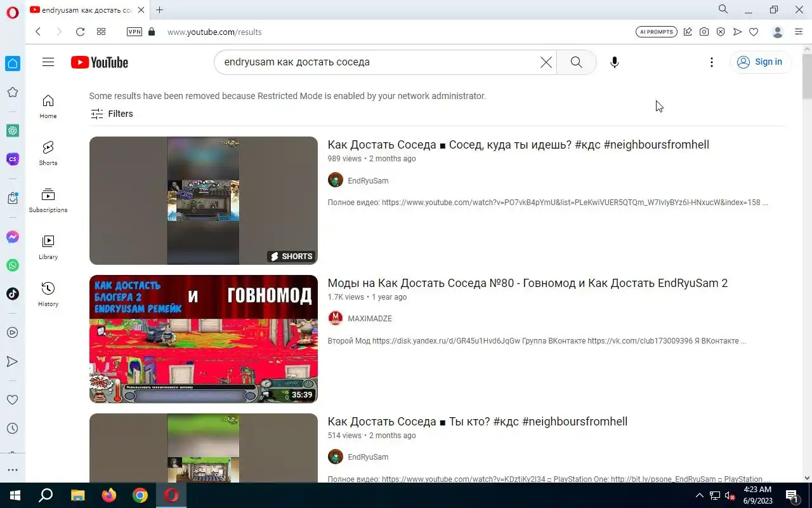
Task: Open the AI Prompts button
Action: click(657, 32)
